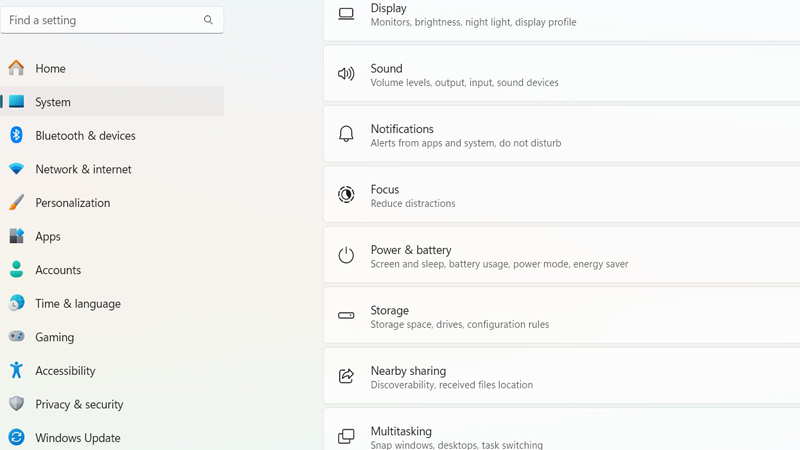Viewport: 800px width, 450px height.
Task: Click the Power & battery power icon
Action: [x=346, y=255]
